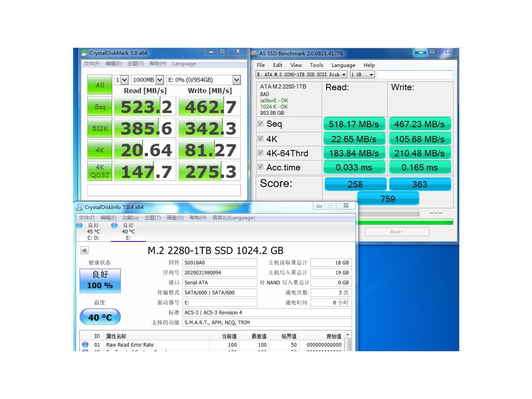Click the 40 °C temperature button
This screenshot has width=532, height=399.
pyautogui.click(x=100, y=317)
